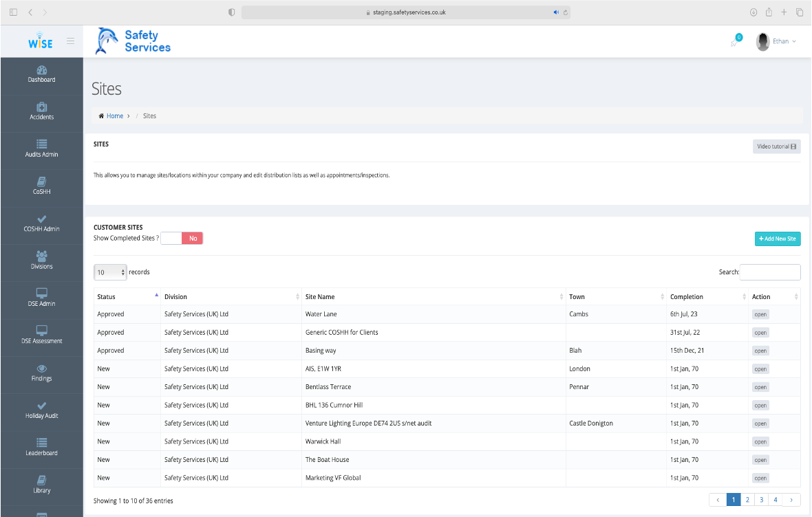Open Audits Admin in sidebar
Image resolution: width=812 pixels, height=517 pixels.
coord(41,148)
